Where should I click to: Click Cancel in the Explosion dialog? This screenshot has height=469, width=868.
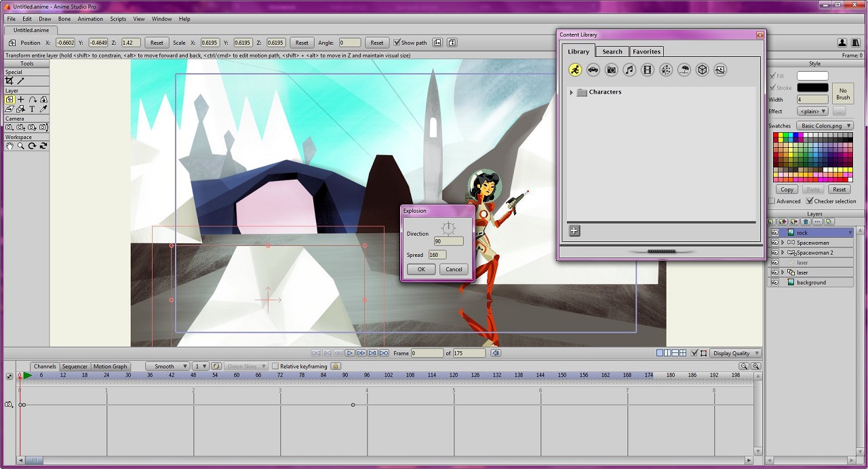[x=454, y=269]
